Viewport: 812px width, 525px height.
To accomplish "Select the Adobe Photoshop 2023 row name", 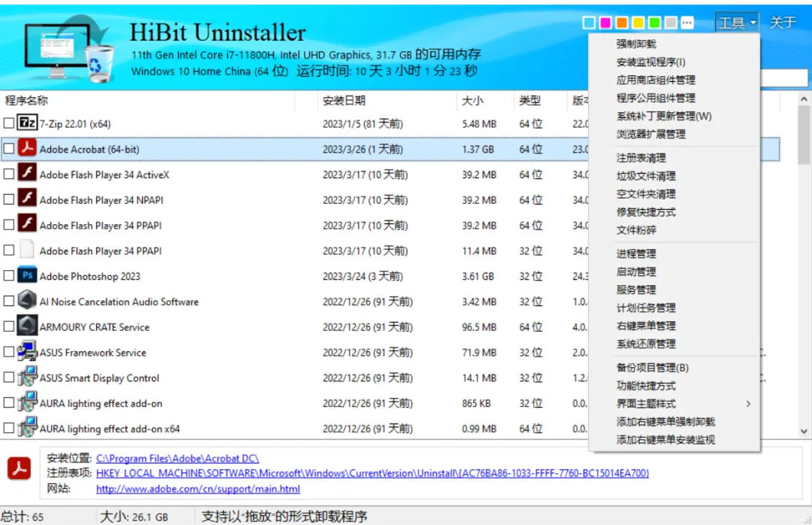I will coord(90,276).
